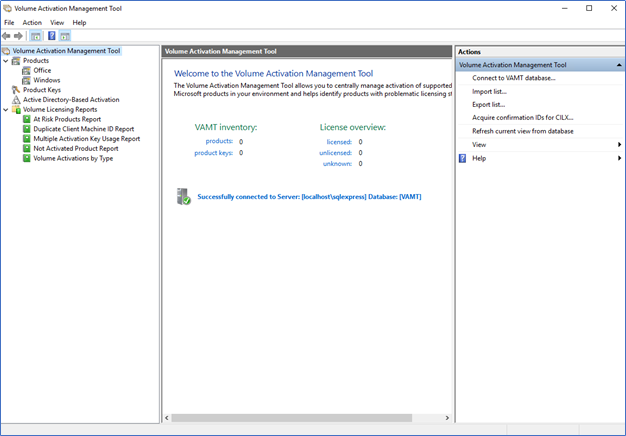Toggle the Show/Hide Console Tree toolbar icon

pyautogui.click(x=36, y=36)
